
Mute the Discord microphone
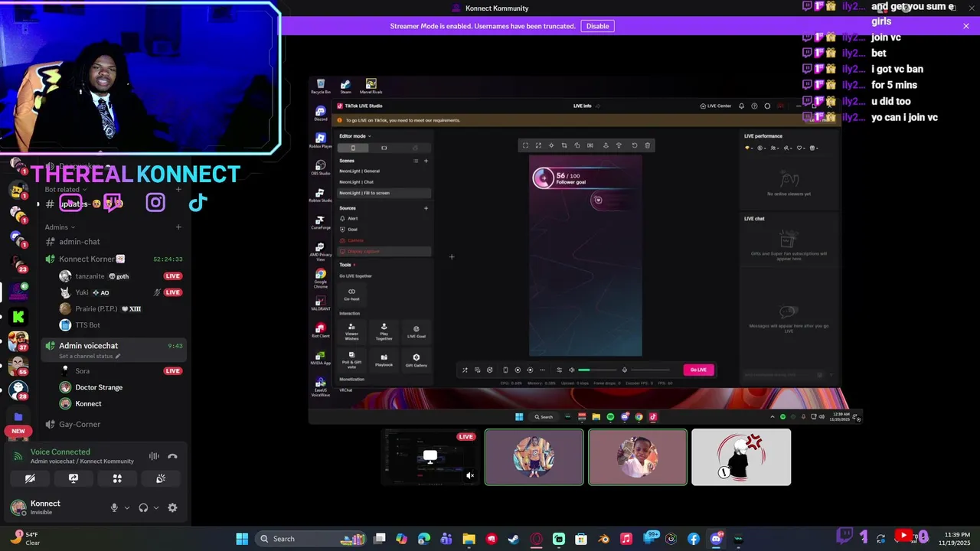click(x=114, y=507)
